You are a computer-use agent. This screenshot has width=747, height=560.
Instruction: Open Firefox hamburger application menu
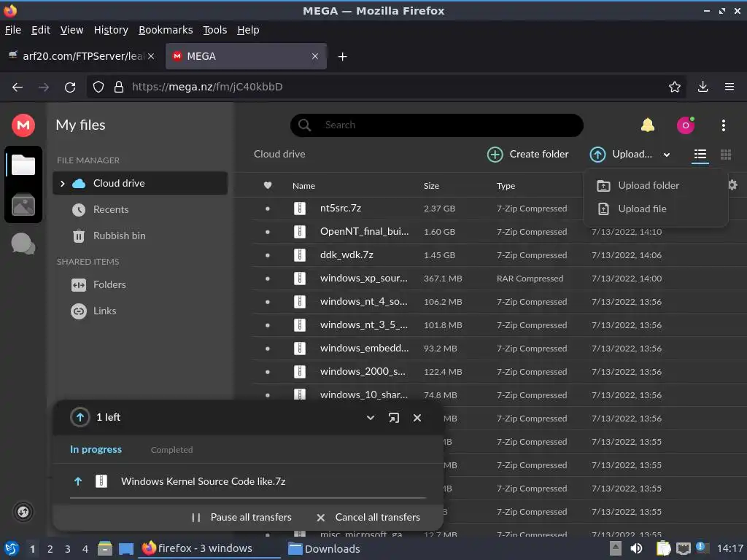[x=729, y=87]
